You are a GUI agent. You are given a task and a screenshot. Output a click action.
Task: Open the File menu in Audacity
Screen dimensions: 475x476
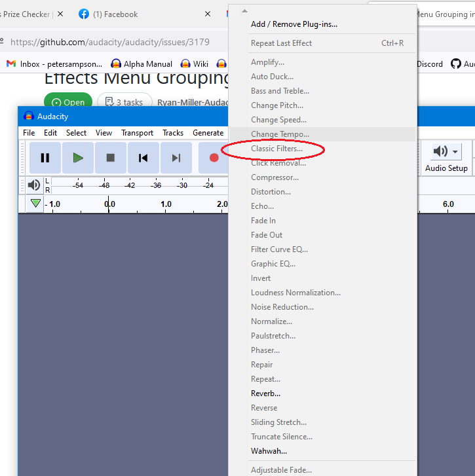pos(29,133)
